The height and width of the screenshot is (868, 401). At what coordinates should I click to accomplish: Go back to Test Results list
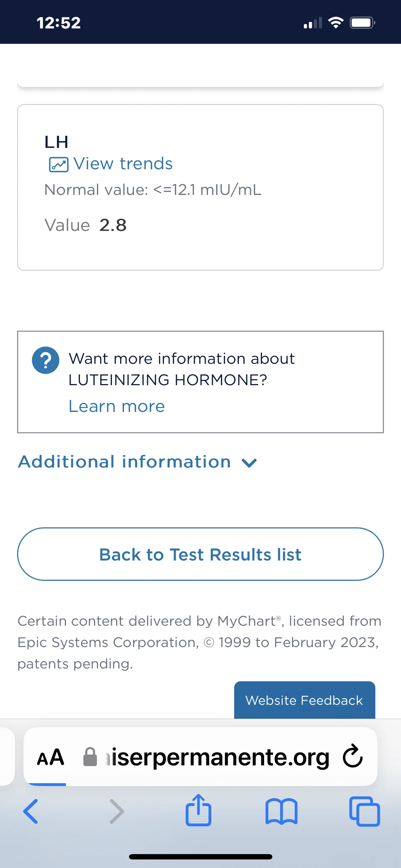pyautogui.click(x=200, y=554)
